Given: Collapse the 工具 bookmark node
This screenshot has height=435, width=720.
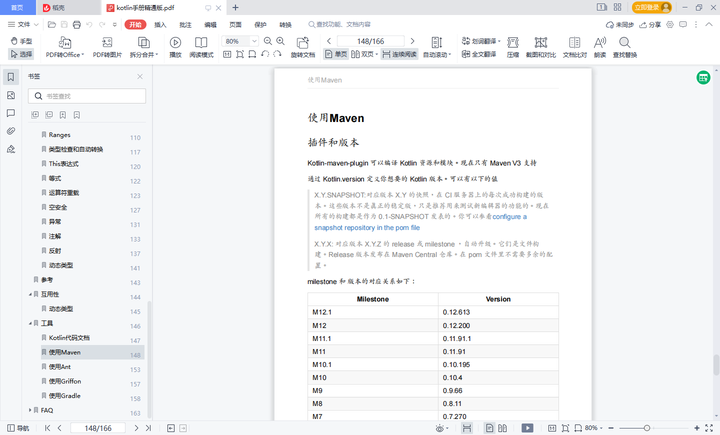Looking at the screenshot, I should 30,323.
